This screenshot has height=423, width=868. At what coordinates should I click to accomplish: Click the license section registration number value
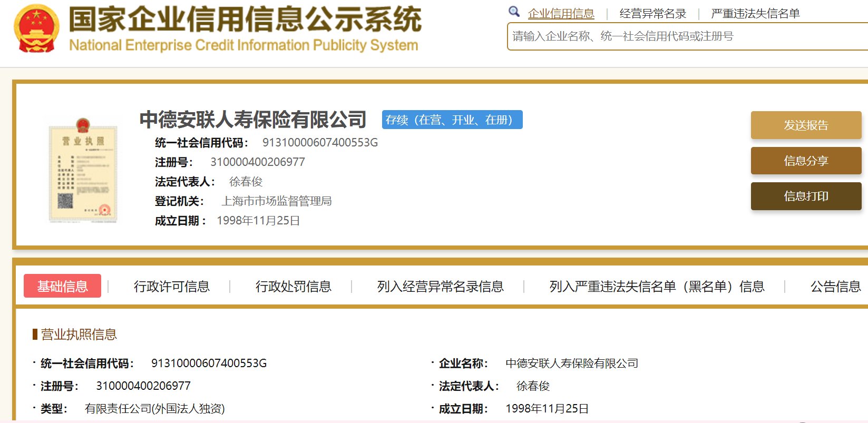coord(143,386)
